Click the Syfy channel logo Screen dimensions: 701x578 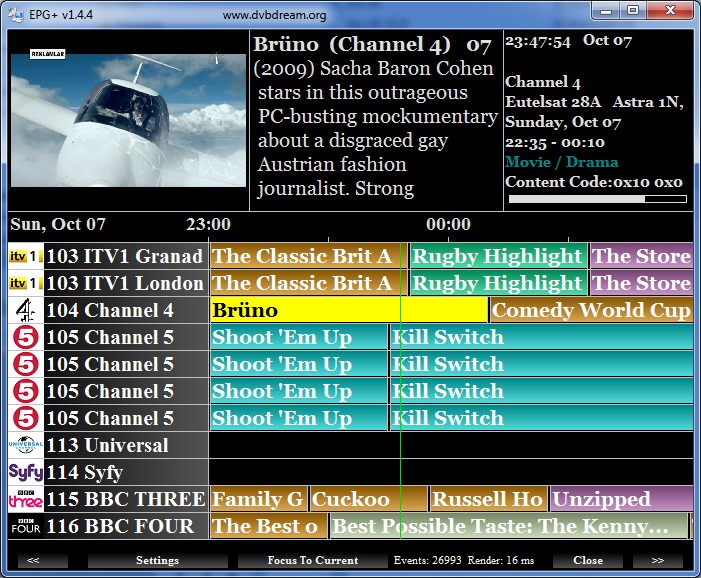click(25, 472)
